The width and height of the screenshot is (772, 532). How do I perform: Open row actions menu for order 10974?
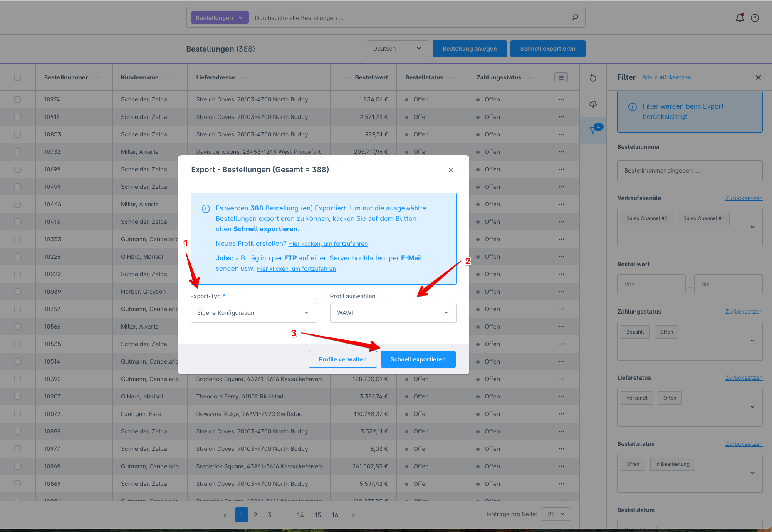[x=561, y=99]
